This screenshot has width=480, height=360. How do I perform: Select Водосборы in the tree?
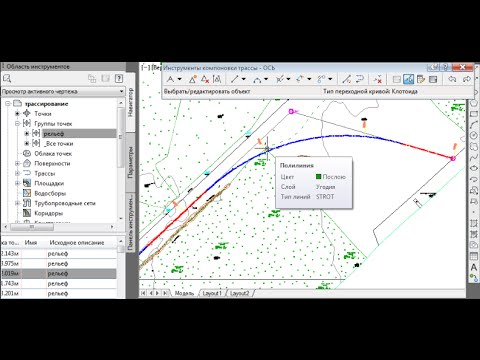50,193
